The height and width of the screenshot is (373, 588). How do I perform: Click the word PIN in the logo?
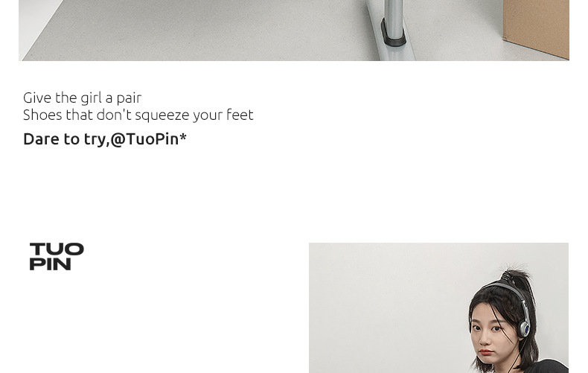(x=51, y=264)
